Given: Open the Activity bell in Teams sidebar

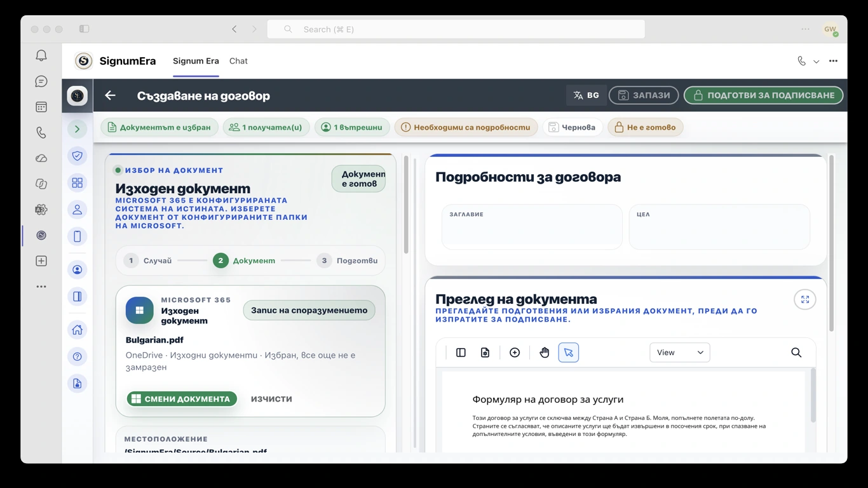Looking at the screenshot, I should (41, 56).
